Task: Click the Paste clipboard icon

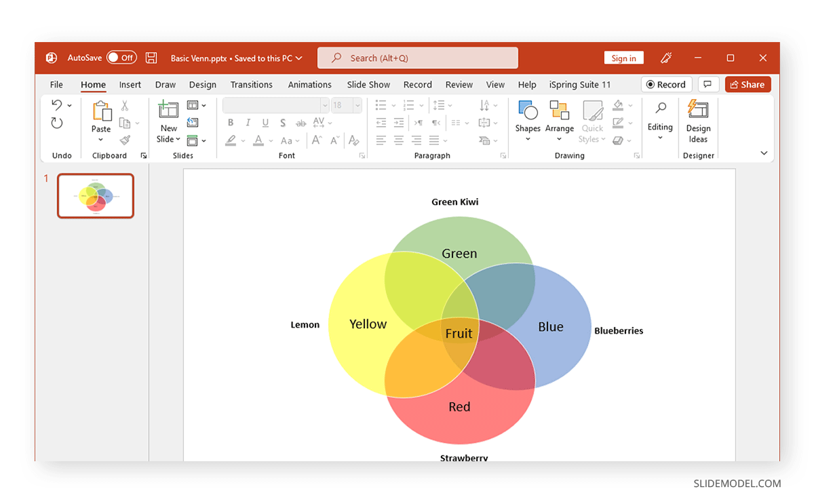Action: (102, 111)
